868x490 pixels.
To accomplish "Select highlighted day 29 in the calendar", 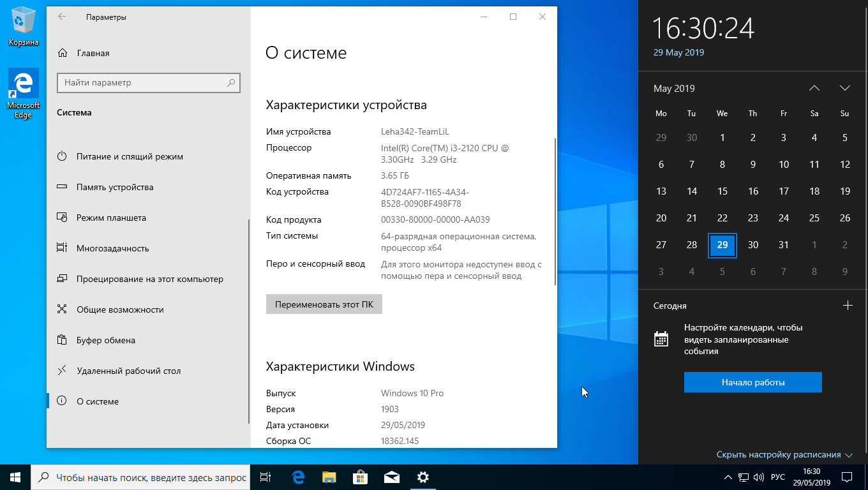I will pyautogui.click(x=722, y=245).
